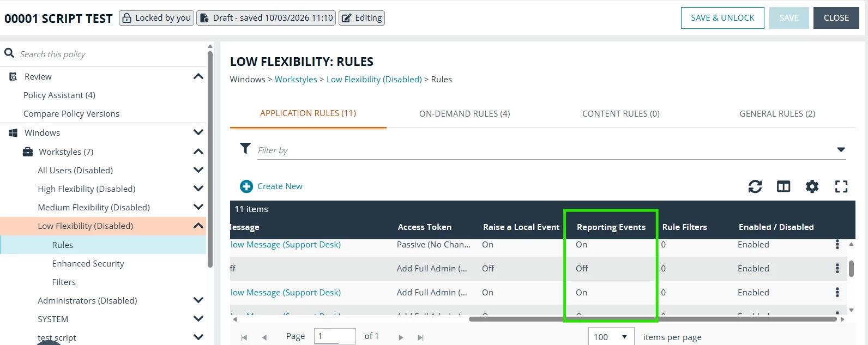
Task: Collapse the Review section
Action: (198, 76)
